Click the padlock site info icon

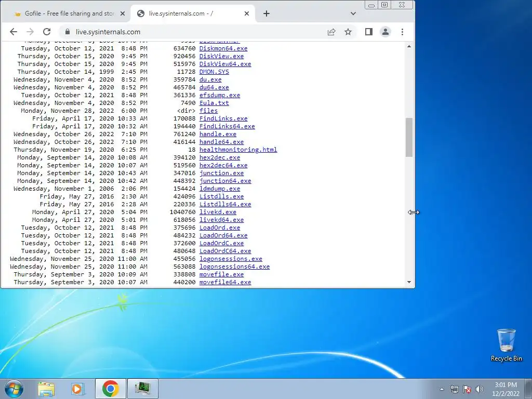pyautogui.click(x=68, y=32)
